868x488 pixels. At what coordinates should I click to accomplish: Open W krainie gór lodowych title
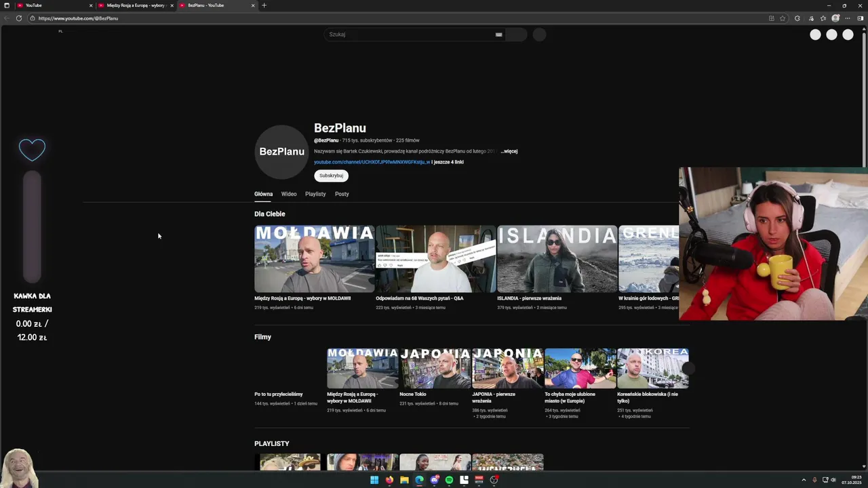[648, 298]
